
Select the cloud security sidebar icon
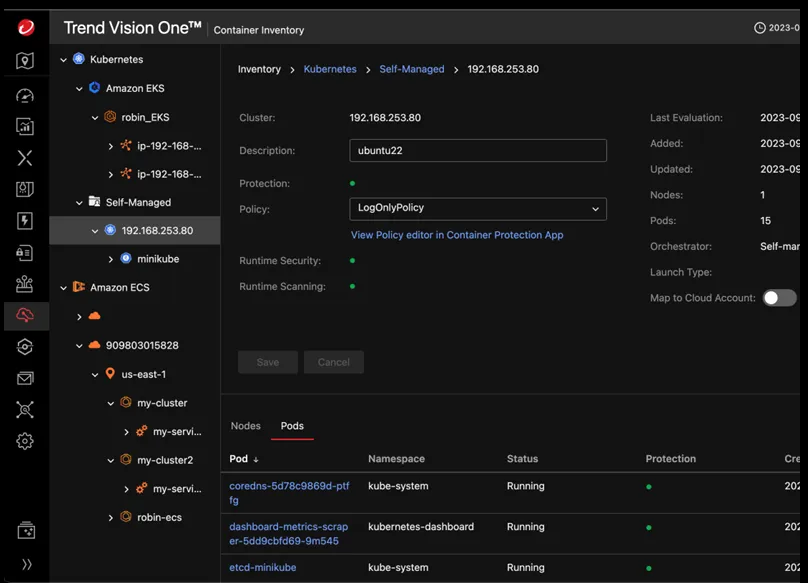tap(26, 315)
